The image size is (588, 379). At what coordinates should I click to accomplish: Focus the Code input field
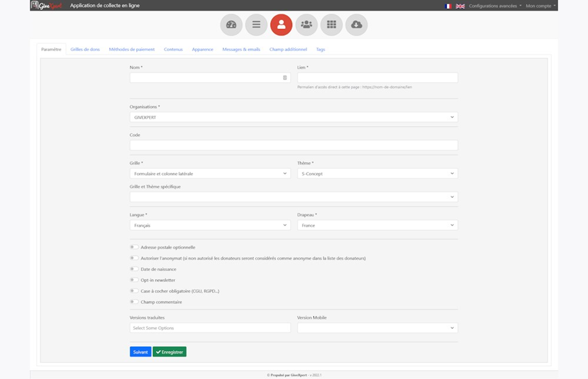[x=294, y=145]
